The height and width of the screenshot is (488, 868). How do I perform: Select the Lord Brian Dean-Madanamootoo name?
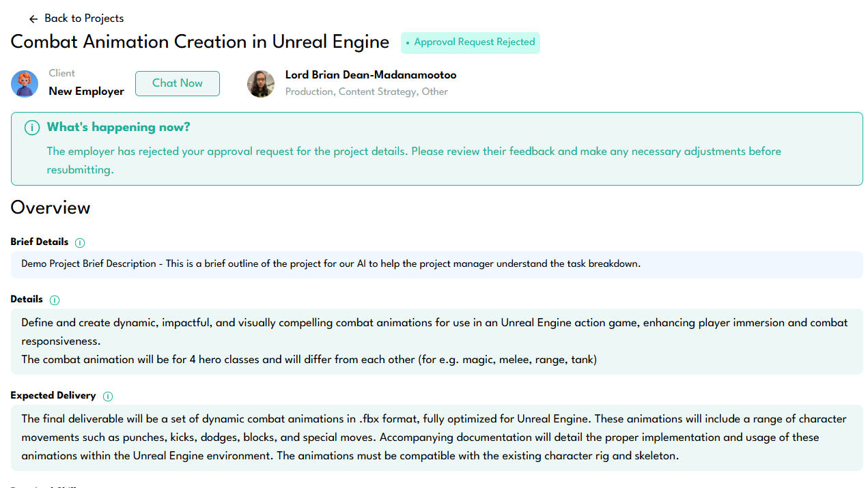371,75
